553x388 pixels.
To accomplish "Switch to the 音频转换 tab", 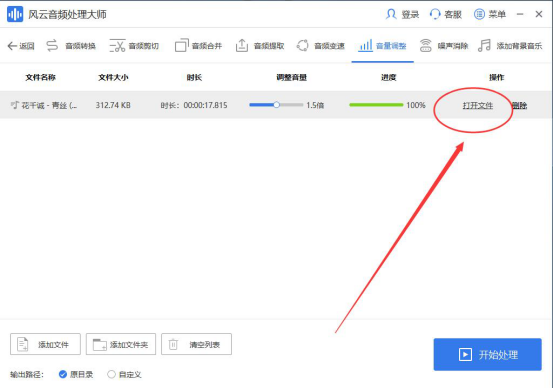I will tap(71, 46).
